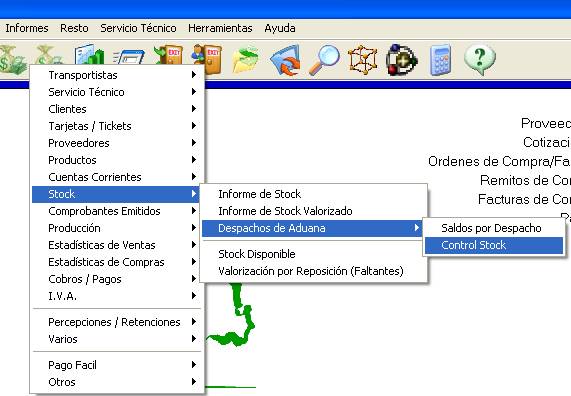Expand the Percepciones / Retenciones submenu
The height and width of the screenshot is (396, 571).
[116, 322]
